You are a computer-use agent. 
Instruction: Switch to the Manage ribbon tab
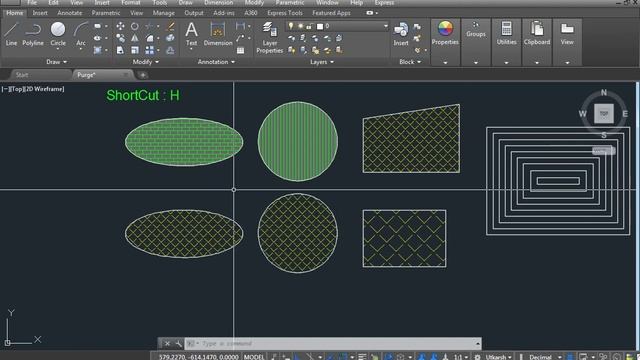tap(164, 13)
